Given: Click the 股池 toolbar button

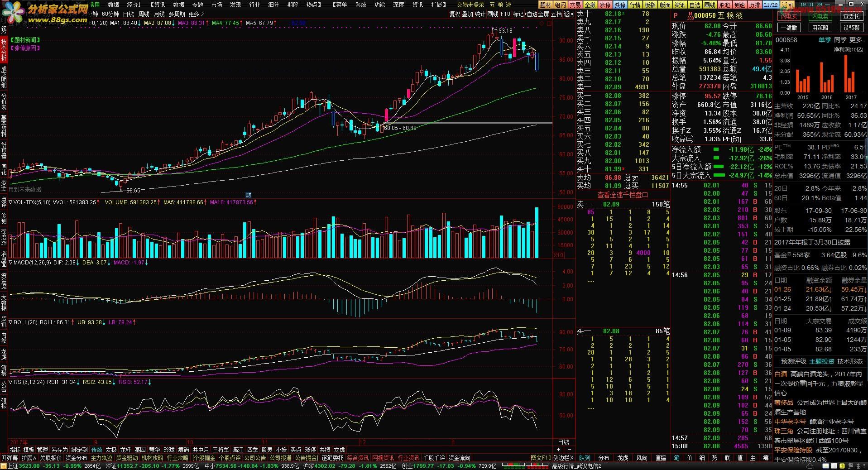Looking at the screenshot, I should coord(724,5).
